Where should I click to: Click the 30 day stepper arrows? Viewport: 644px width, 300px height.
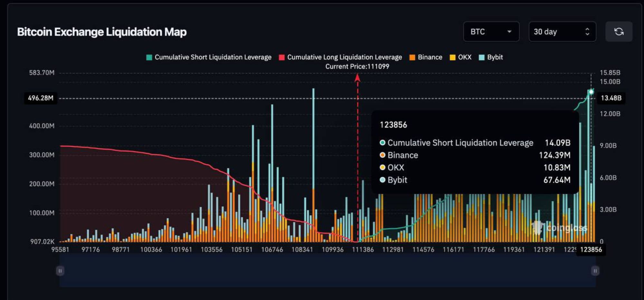[587, 32]
